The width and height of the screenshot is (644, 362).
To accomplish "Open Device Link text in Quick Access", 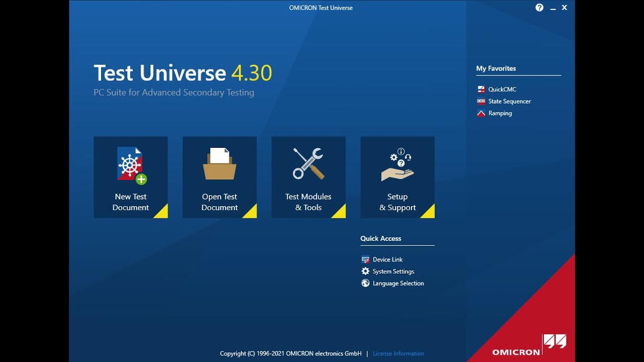I will [387, 259].
